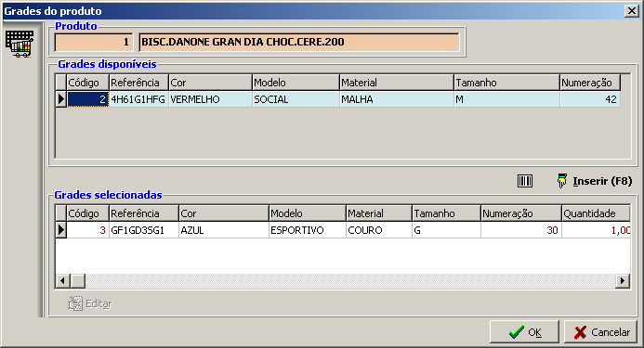Close the Grades do produto window
Viewport: 644px width, 348px height.
631,10
